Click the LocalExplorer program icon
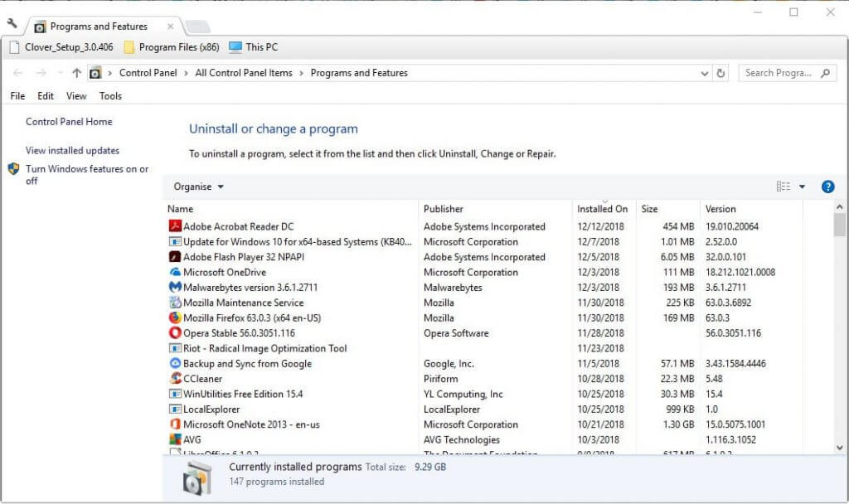This screenshot has width=849, height=504. pyautogui.click(x=175, y=409)
